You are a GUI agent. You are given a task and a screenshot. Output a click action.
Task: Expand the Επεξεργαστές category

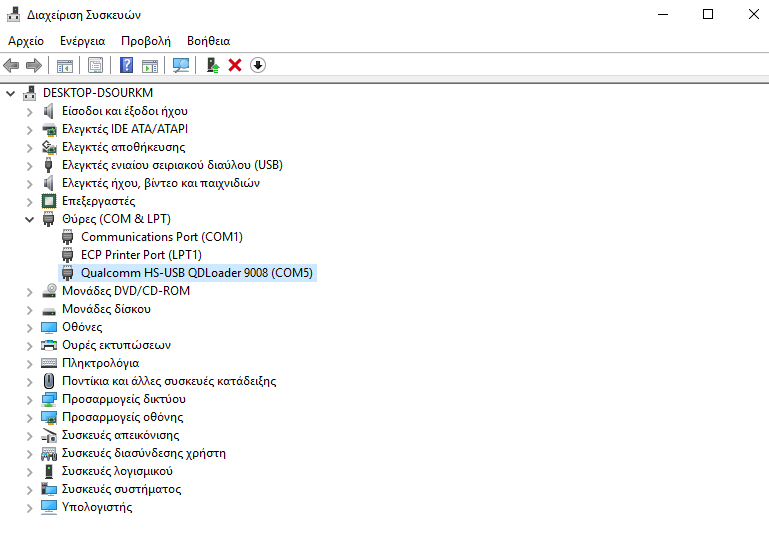click(29, 201)
